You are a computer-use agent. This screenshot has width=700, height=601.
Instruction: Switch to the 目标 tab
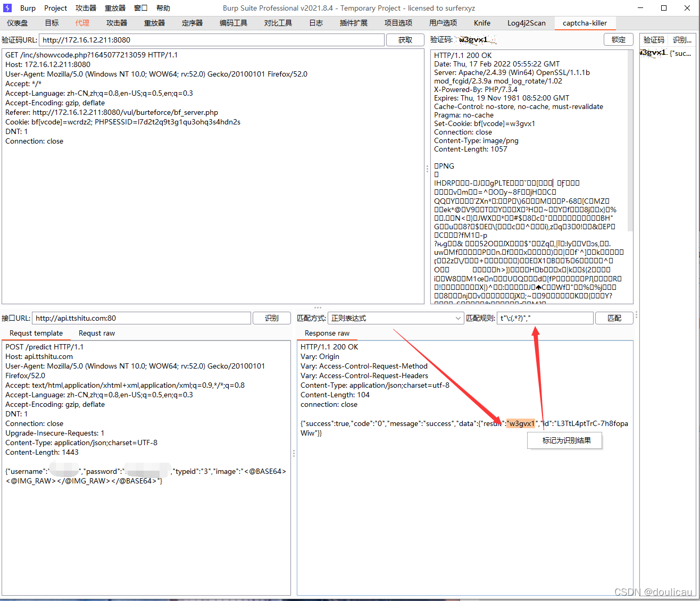(52, 23)
